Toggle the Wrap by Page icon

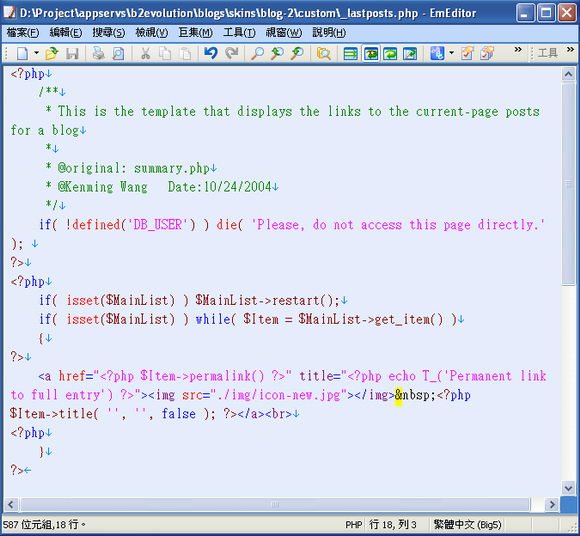410,54
